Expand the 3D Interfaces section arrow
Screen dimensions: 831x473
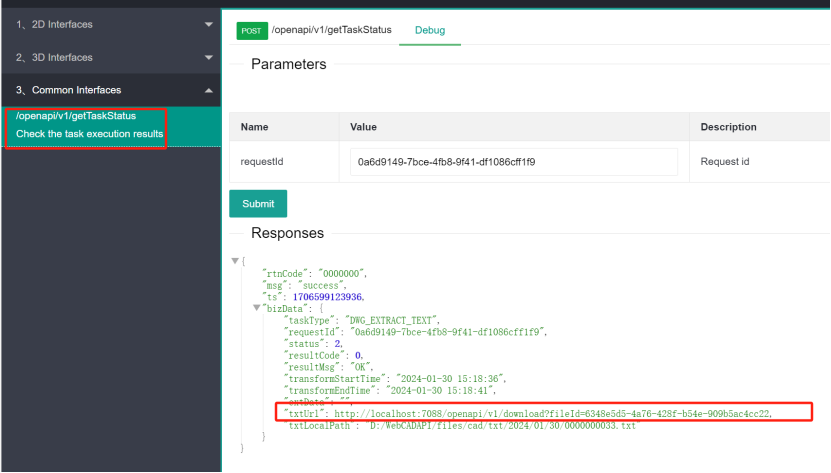coord(209,57)
